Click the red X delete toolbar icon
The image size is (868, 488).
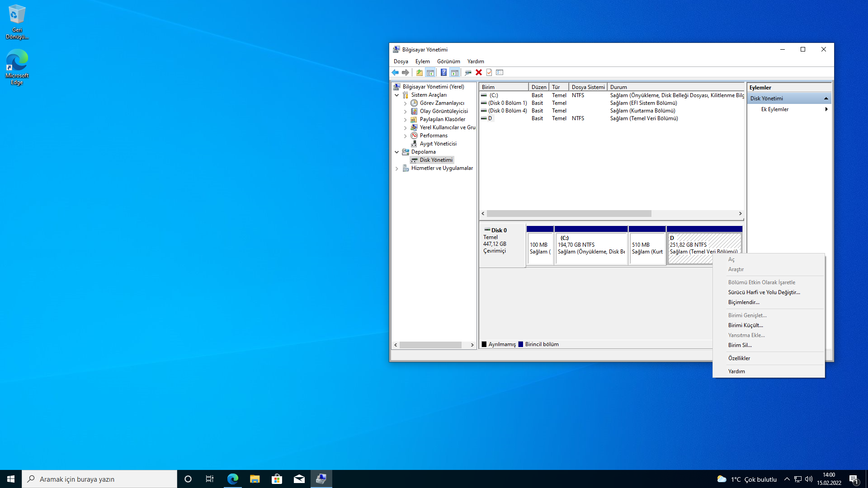point(479,72)
